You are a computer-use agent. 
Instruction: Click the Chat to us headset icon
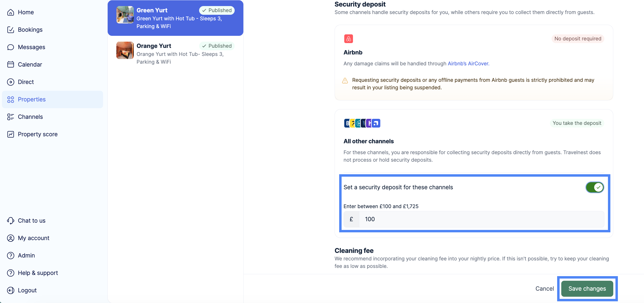(x=10, y=220)
